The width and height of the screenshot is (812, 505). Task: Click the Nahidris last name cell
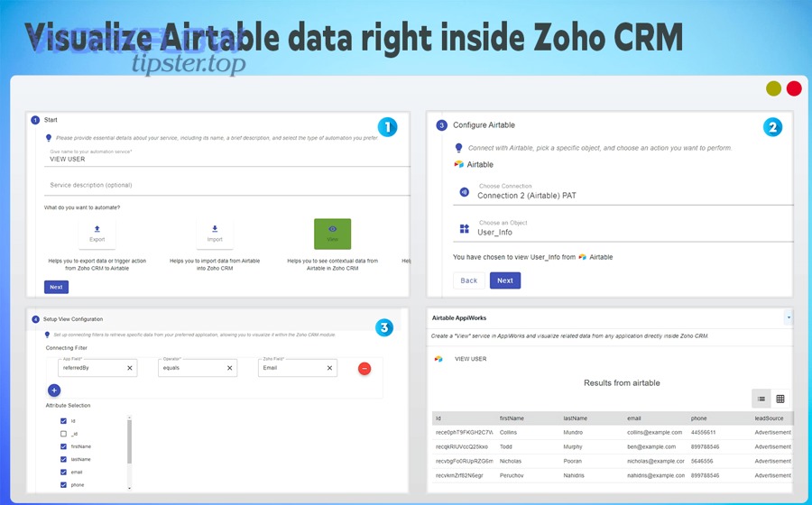575,475
